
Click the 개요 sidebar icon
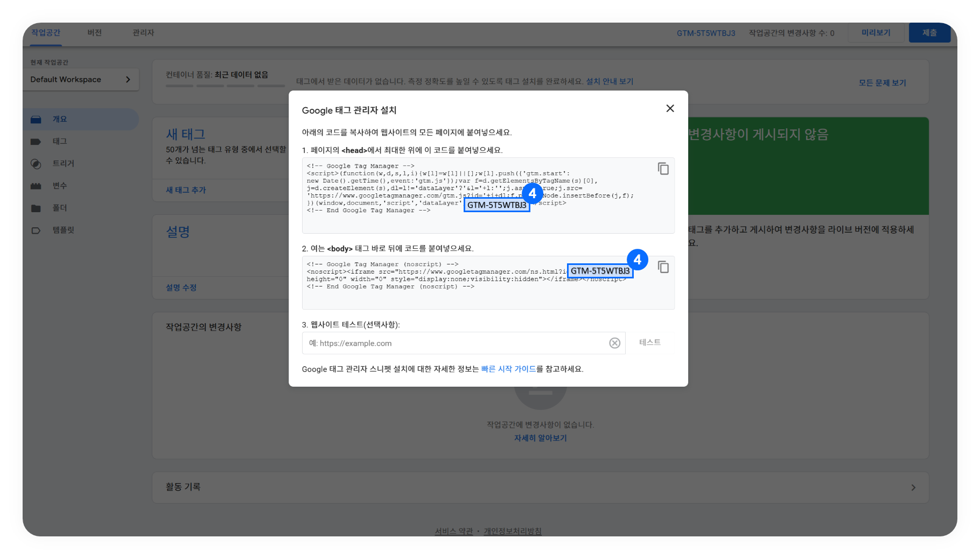[x=36, y=120]
